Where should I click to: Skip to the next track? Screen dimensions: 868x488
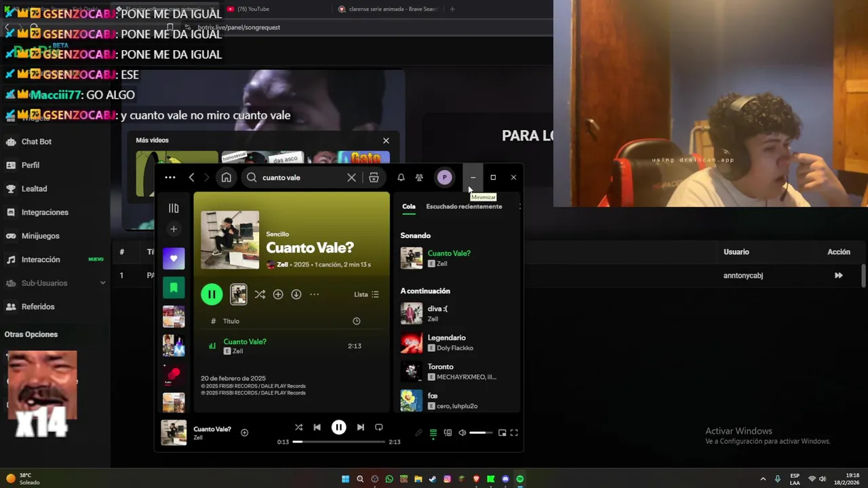[x=360, y=427]
